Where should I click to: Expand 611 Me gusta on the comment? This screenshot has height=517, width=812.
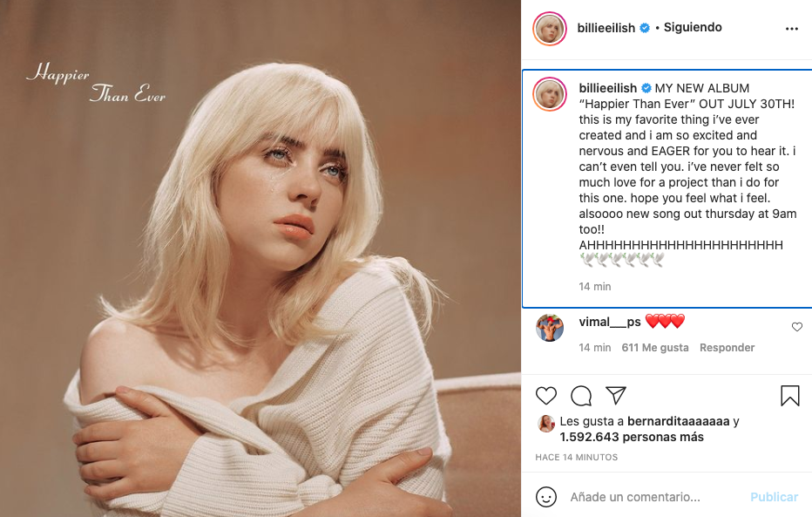pos(654,347)
